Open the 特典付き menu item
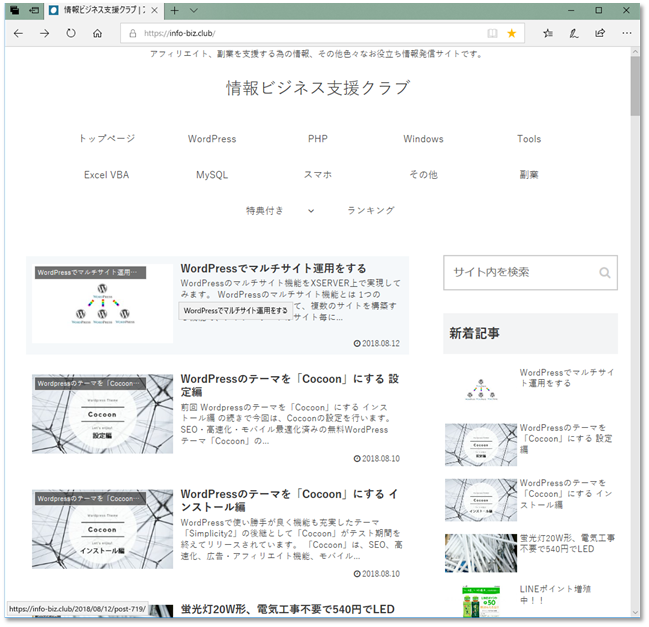649x627 pixels. click(x=265, y=211)
